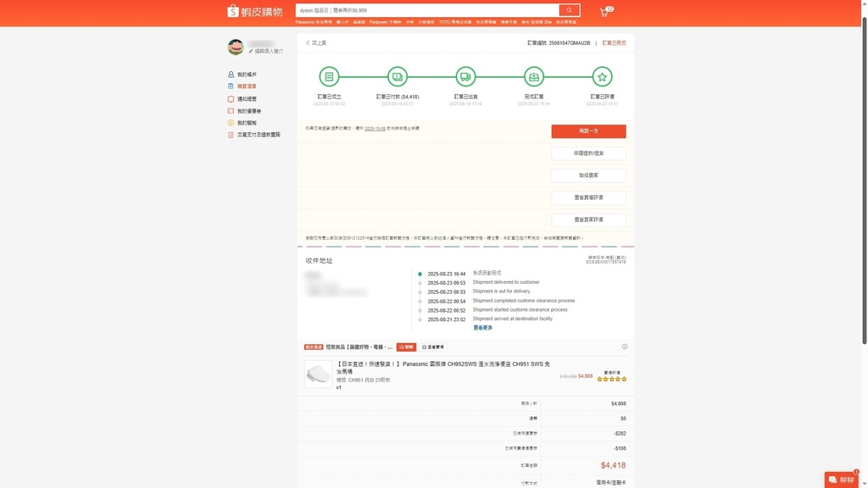The height and width of the screenshot is (488, 868).
Task: Click the red 再買一次 button
Action: (588, 131)
